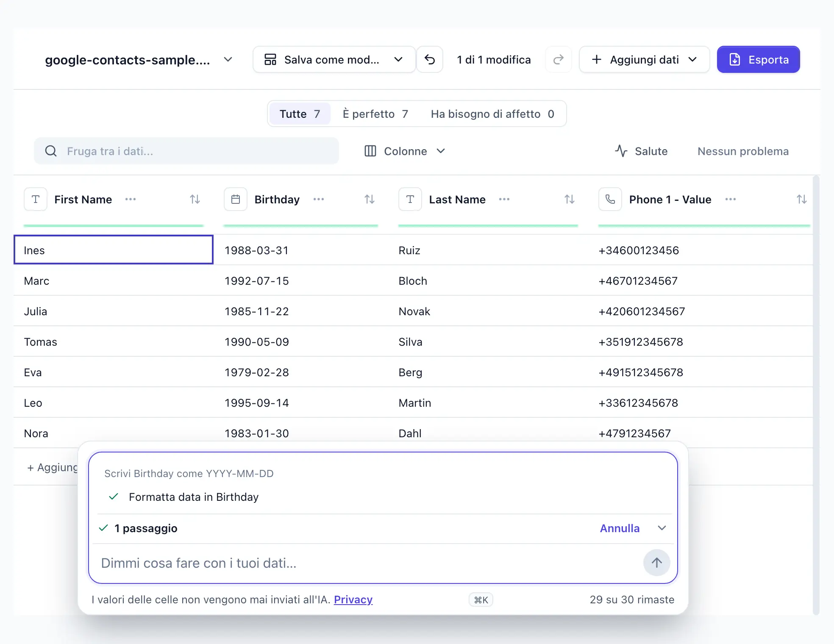Image resolution: width=834 pixels, height=644 pixels.
Task: Click the Aggiungi row button below the table
Action: (52, 467)
